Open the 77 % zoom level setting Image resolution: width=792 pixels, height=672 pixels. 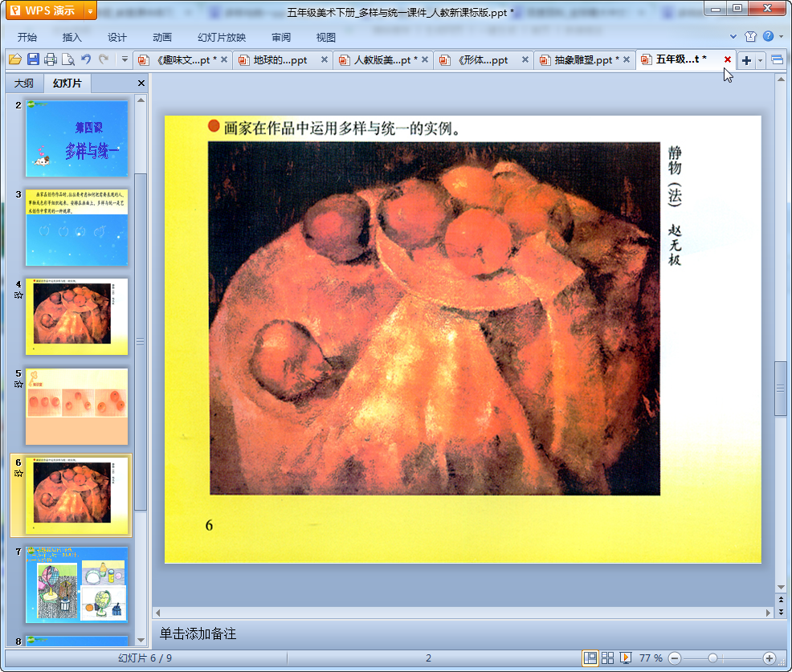[651, 658]
